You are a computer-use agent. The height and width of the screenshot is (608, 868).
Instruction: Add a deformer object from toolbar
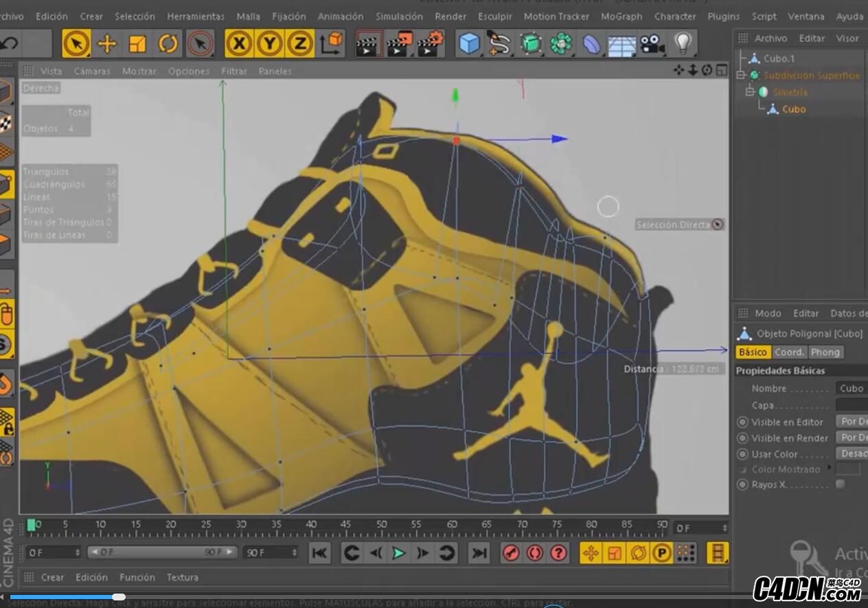click(x=591, y=44)
